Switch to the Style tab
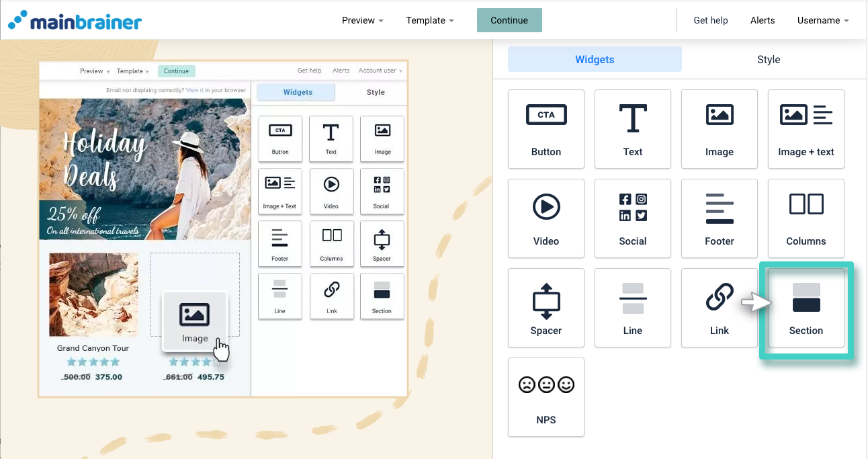The height and width of the screenshot is (459, 868). coord(768,59)
